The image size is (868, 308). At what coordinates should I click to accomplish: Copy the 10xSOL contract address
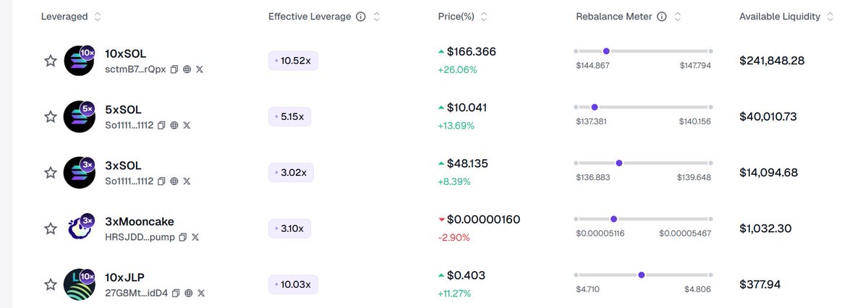174,69
